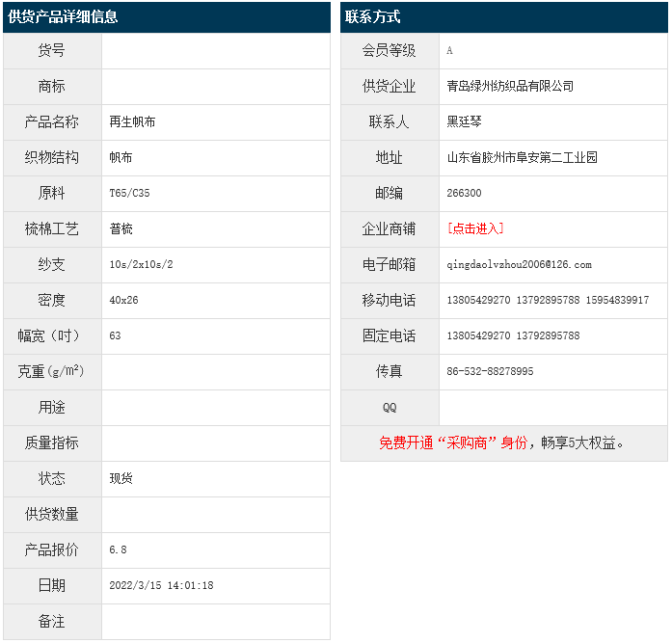Select the company name 青岛绿州纺织品有限公司

pyautogui.click(x=510, y=86)
